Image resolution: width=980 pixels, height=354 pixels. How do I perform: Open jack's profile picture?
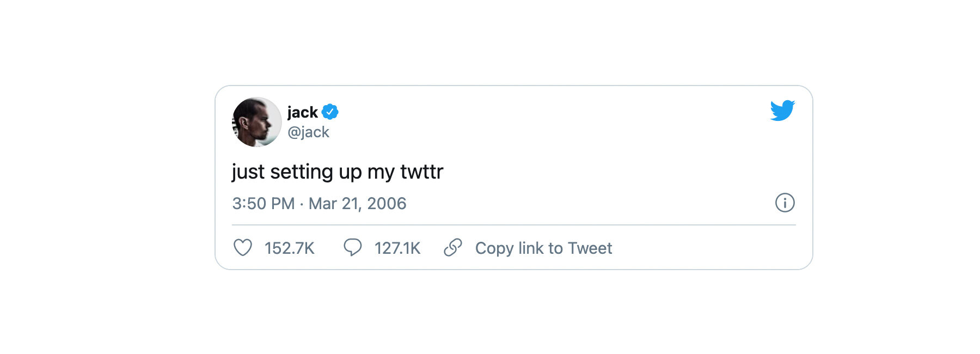point(256,122)
